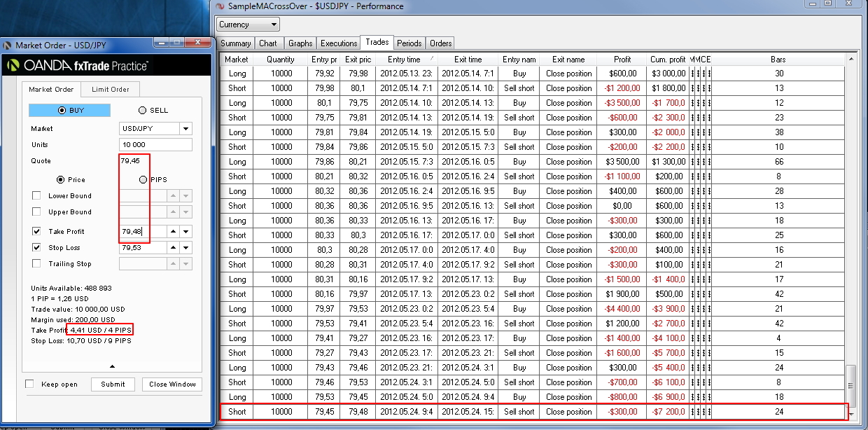The image size is (868, 430).
Task: Click the OANDA logo icon in order window
Action: point(13,65)
